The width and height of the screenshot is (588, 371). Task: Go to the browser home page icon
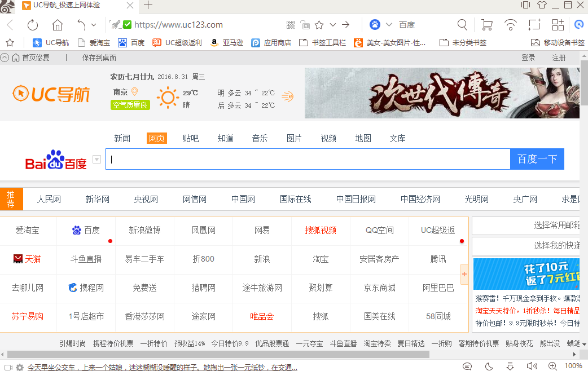pos(58,25)
